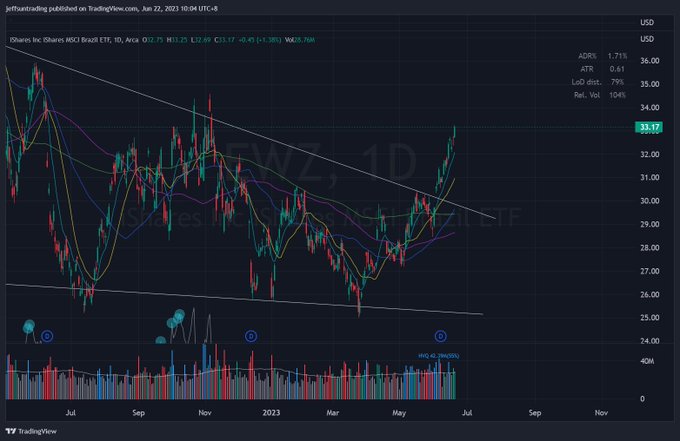Click the 32.00 price axis label

(650, 154)
